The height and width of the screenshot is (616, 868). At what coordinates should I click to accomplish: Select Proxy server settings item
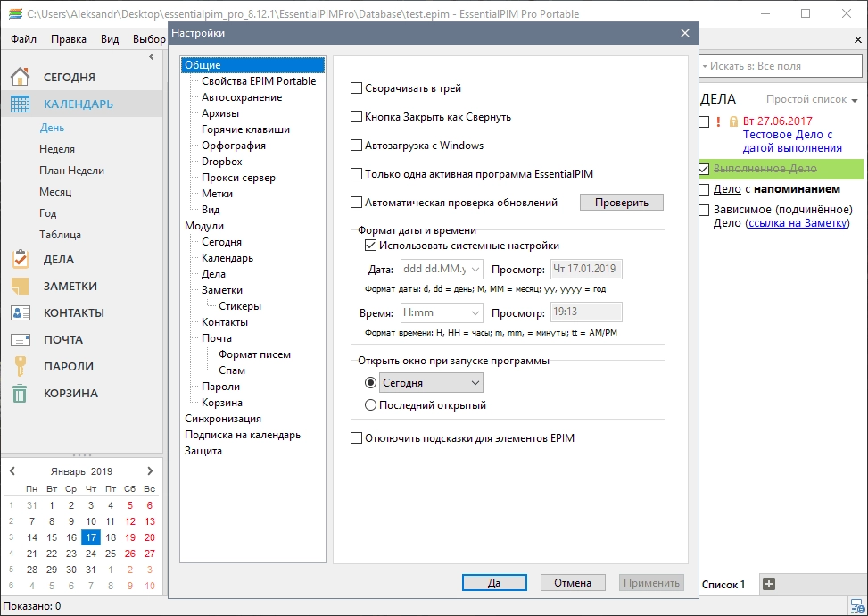coord(238,178)
